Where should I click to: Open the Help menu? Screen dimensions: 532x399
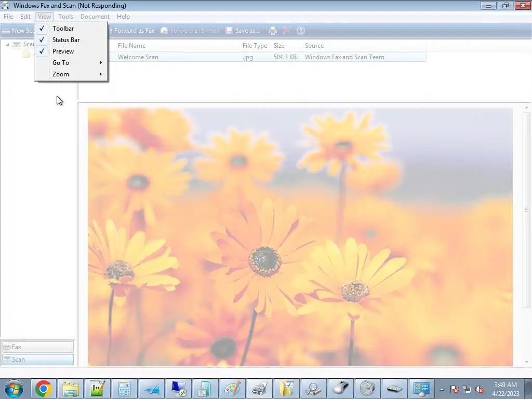click(123, 17)
